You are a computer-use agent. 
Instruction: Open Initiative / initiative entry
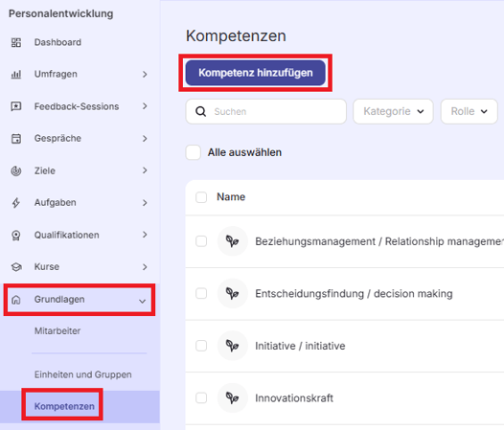(300, 346)
